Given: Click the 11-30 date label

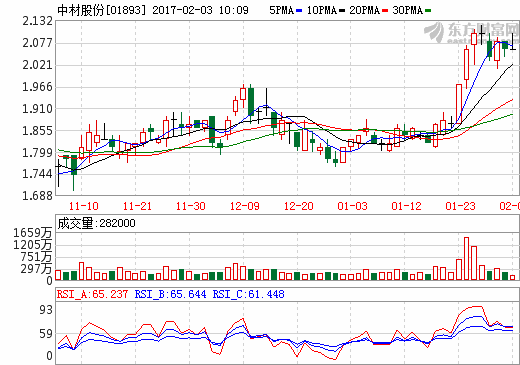Looking at the screenshot, I should point(191,206).
